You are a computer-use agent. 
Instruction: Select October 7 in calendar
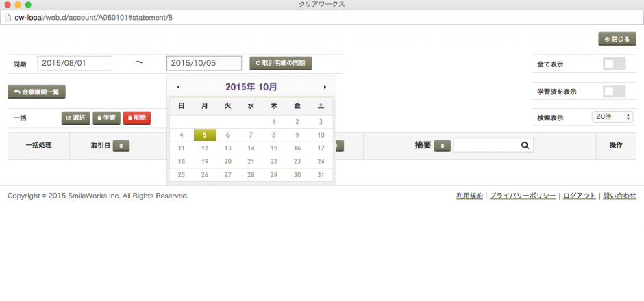click(x=251, y=135)
